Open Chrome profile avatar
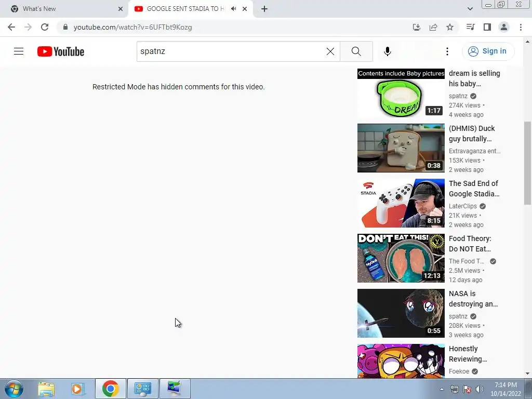 (x=504, y=27)
